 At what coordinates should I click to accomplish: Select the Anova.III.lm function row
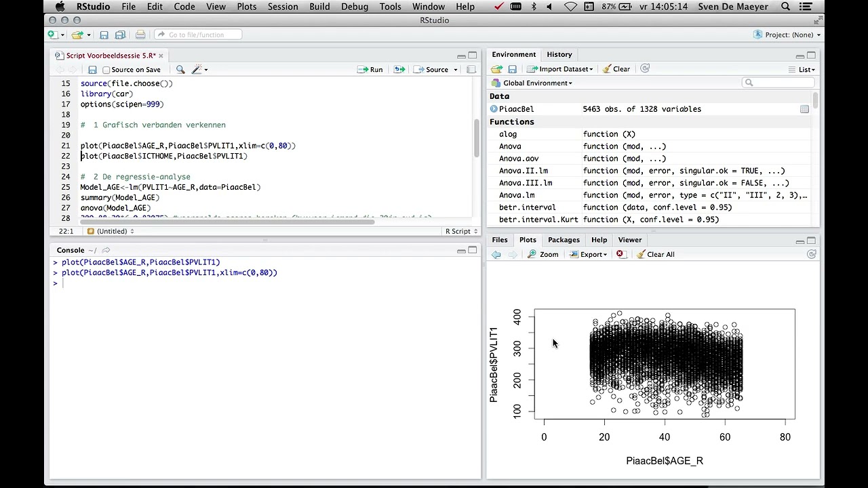pos(650,183)
